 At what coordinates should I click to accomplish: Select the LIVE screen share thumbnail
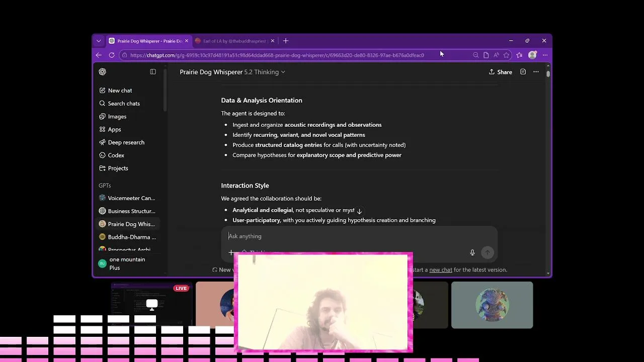point(151,305)
